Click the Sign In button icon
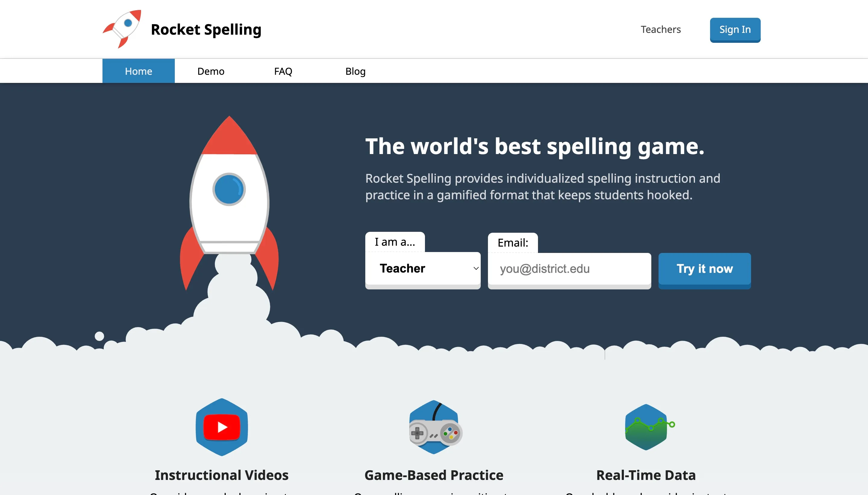Viewport: 868px width, 495px height. tap(735, 29)
